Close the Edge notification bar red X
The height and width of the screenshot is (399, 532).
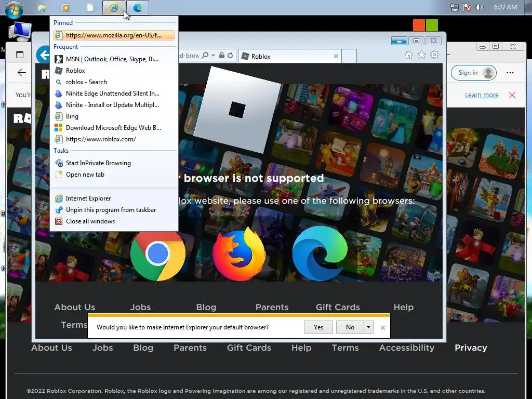(x=512, y=95)
